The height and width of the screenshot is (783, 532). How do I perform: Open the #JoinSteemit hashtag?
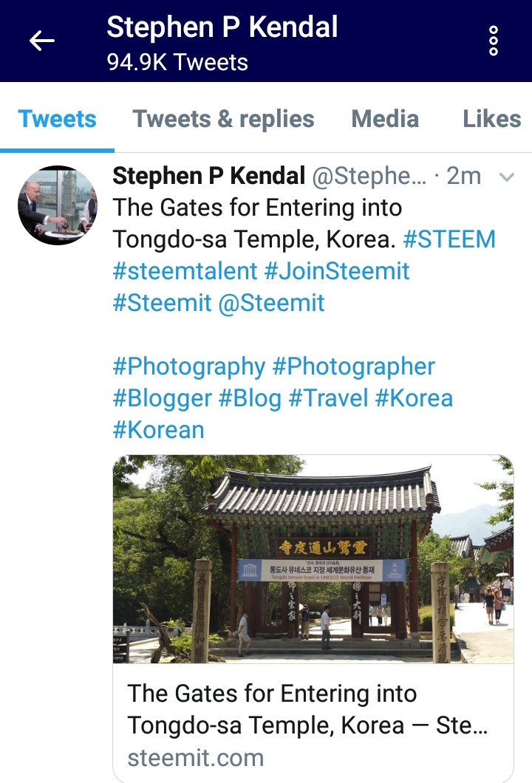[337, 270]
